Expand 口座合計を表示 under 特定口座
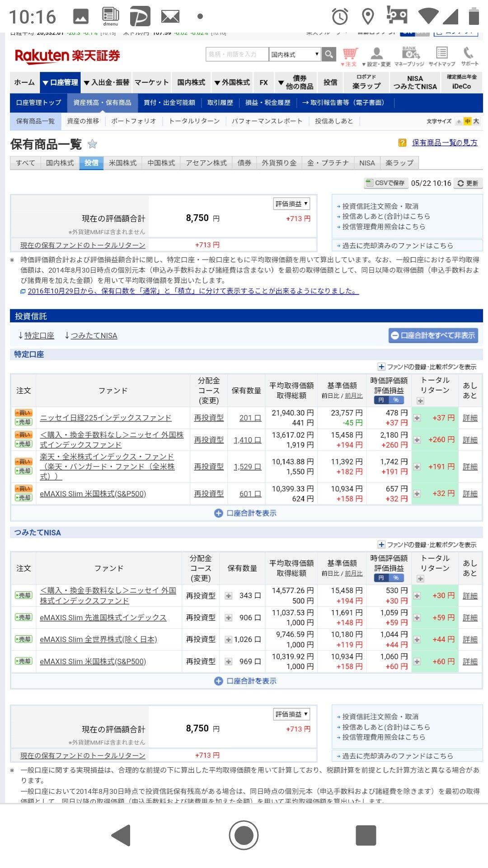The height and width of the screenshot is (868, 488). tap(245, 513)
